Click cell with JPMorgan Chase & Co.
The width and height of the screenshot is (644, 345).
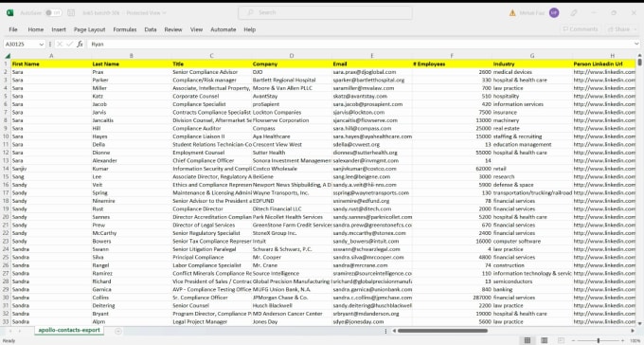tap(292, 298)
